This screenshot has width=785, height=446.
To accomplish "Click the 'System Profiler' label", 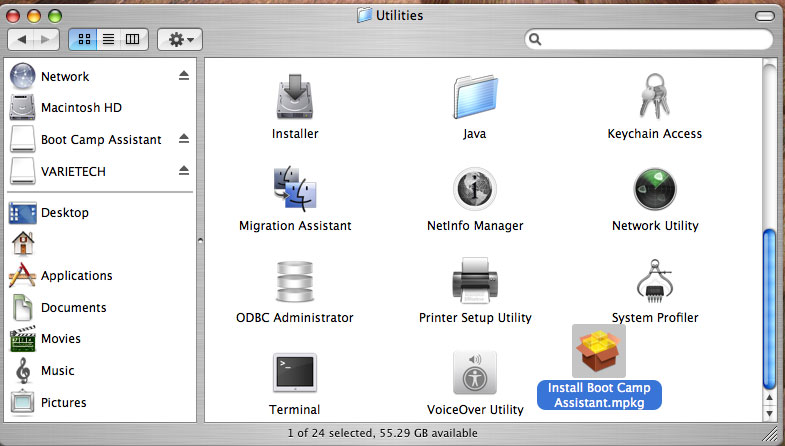I will tap(654, 318).
